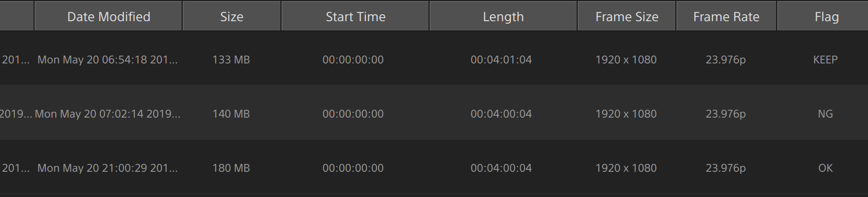
Task: Click the first row's 23.976p frame rate
Action: coord(725,60)
